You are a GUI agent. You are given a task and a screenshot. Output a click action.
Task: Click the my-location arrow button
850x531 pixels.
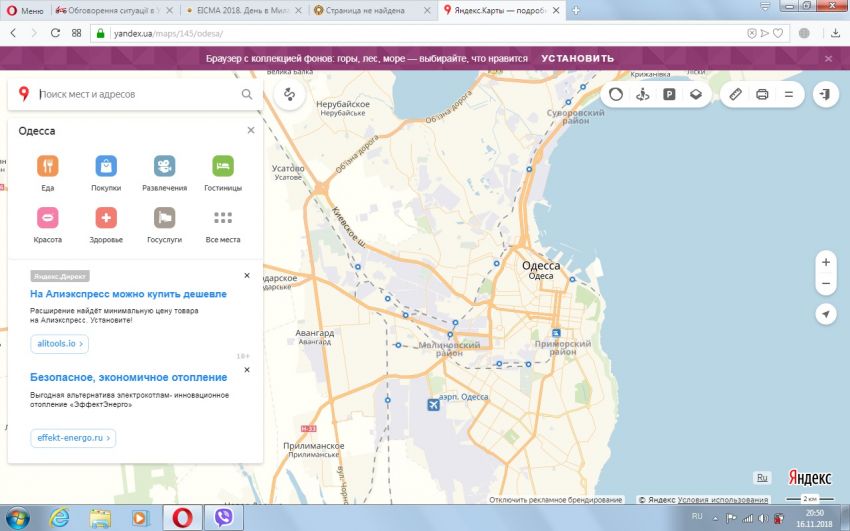click(826, 314)
